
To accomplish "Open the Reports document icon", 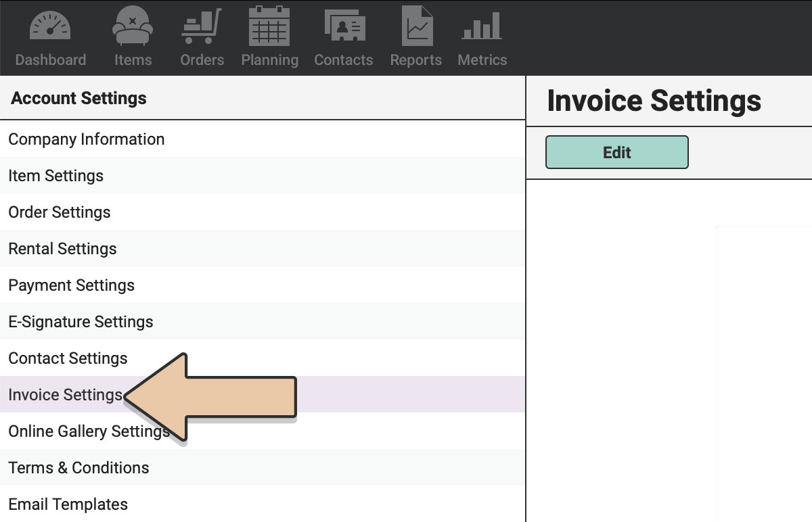I will click(417, 26).
